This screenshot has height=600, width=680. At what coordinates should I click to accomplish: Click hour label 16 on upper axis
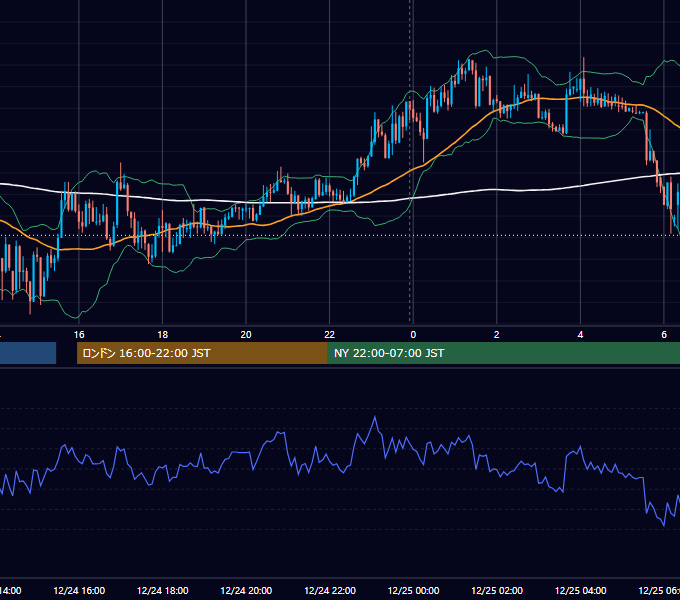[x=79, y=335]
